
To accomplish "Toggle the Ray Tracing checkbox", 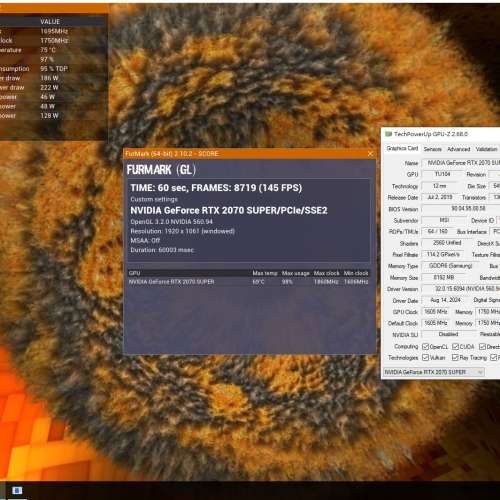I will coord(455,357).
